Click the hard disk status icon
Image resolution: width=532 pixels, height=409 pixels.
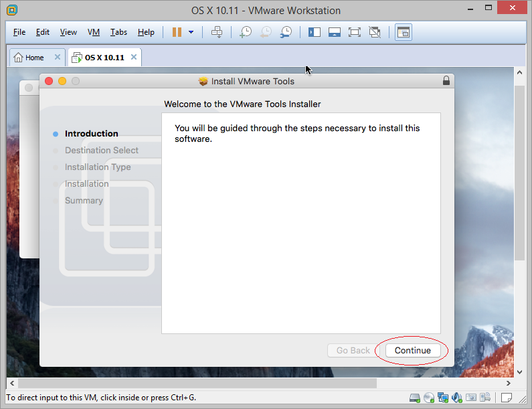tap(415, 398)
